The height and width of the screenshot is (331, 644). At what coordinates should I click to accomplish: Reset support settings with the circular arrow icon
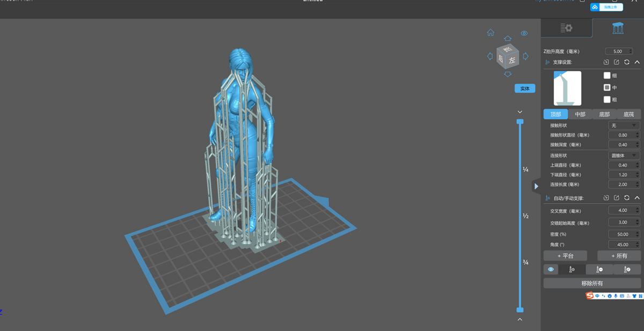point(627,62)
